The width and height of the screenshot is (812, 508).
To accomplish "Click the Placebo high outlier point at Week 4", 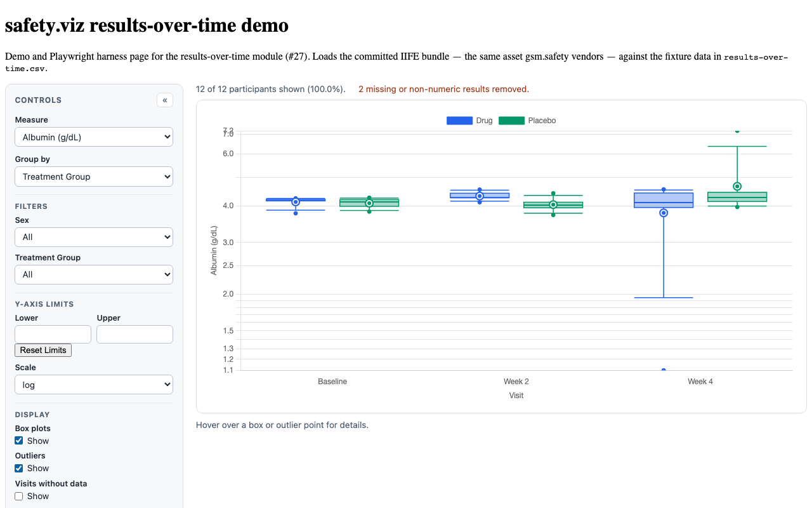I will coord(737,131).
